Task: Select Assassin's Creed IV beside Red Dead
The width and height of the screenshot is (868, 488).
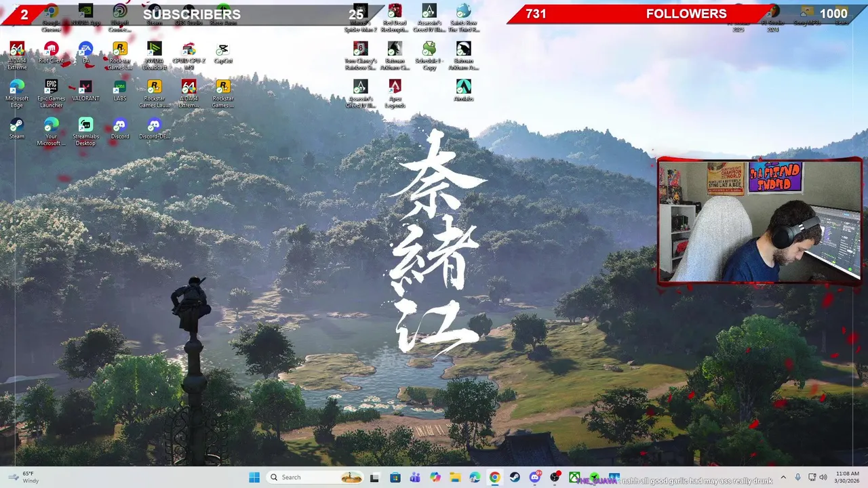Action: click(x=429, y=18)
